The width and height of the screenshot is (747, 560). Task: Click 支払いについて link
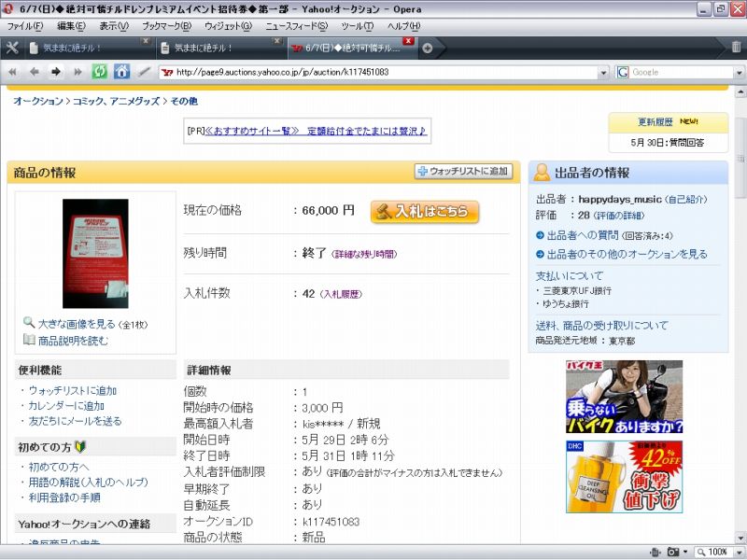570,275
